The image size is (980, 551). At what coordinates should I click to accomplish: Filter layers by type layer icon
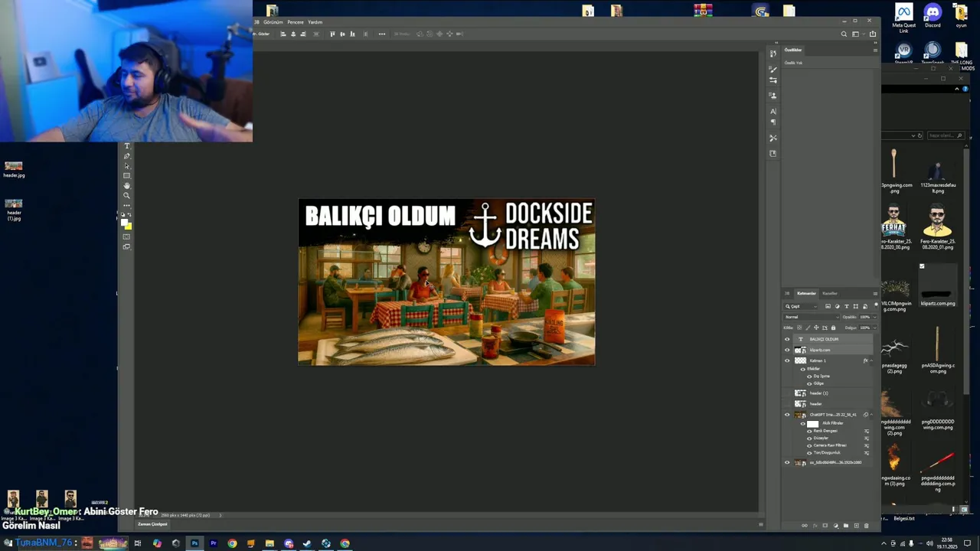[x=847, y=306]
